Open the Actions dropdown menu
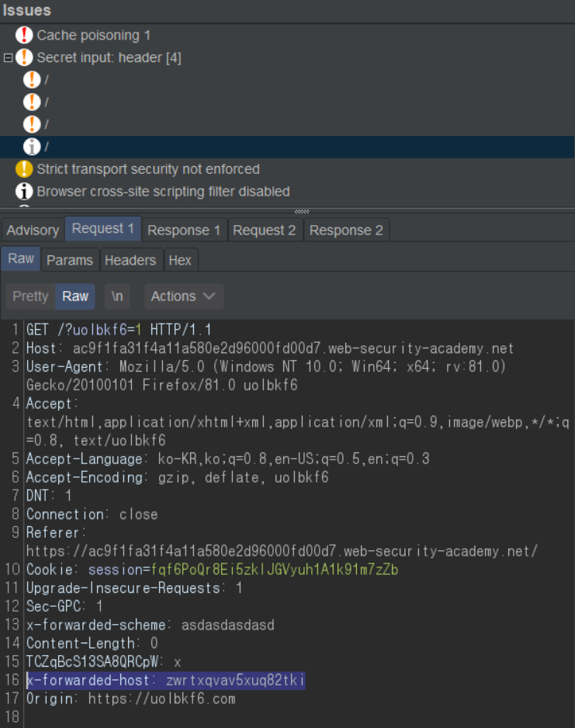 183,296
